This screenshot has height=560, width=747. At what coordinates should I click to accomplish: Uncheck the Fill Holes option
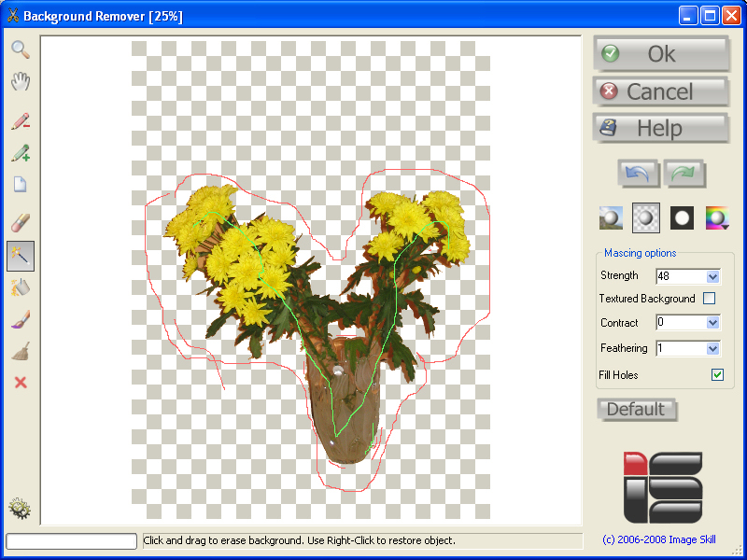(717, 374)
